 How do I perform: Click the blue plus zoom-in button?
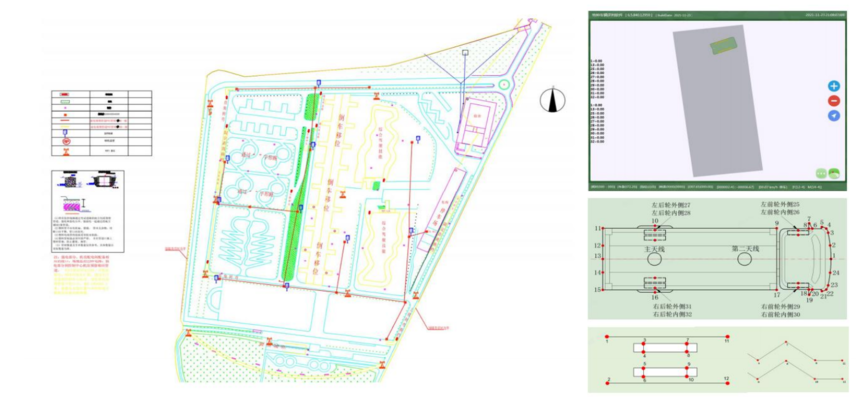tap(834, 86)
